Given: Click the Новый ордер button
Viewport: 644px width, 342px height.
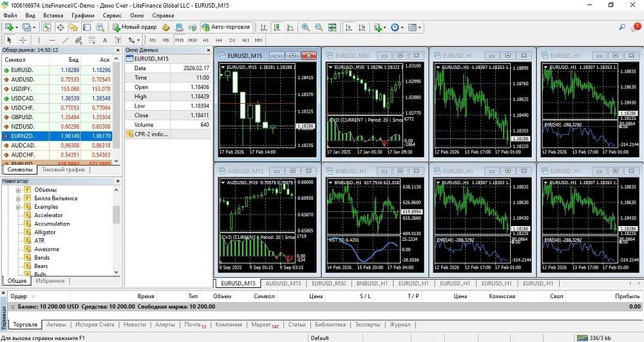Looking at the screenshot, I should click(x=135, y=27).
